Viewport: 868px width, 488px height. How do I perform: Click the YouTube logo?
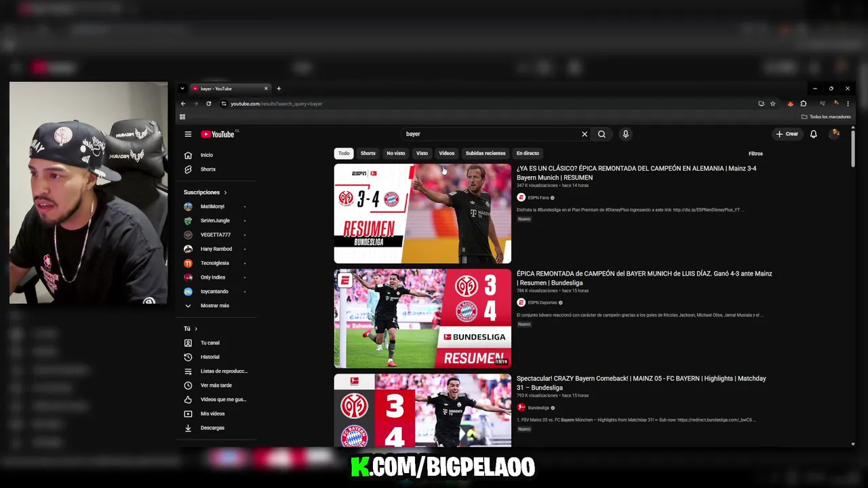[218, 134]
